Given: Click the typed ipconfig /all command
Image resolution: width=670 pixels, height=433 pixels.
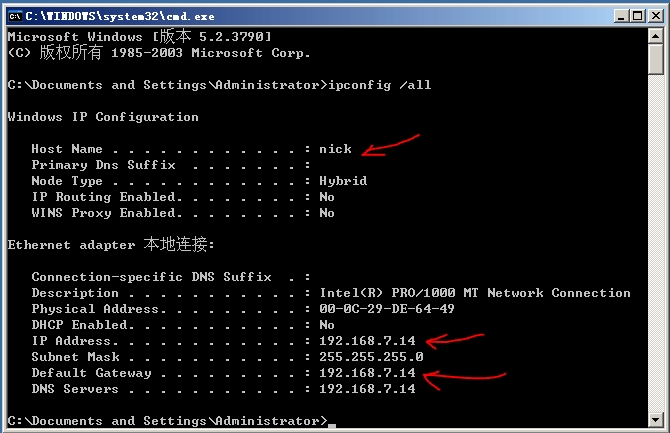Looking at the screenshot, I should 379,85.
